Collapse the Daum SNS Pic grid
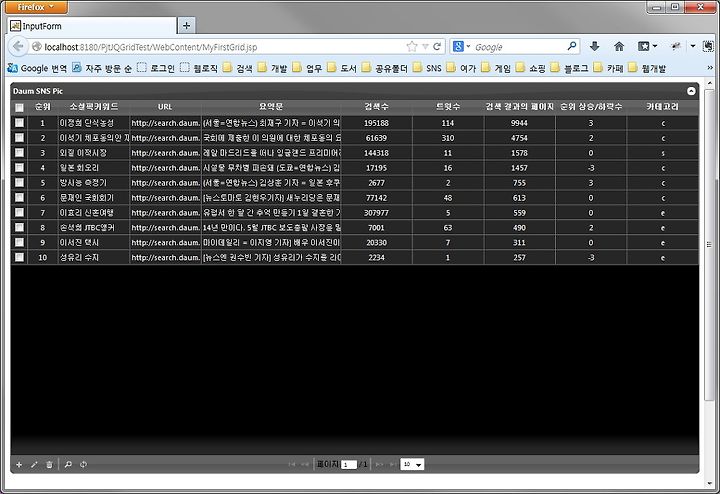The image size is (720, 494). (691, 91)
